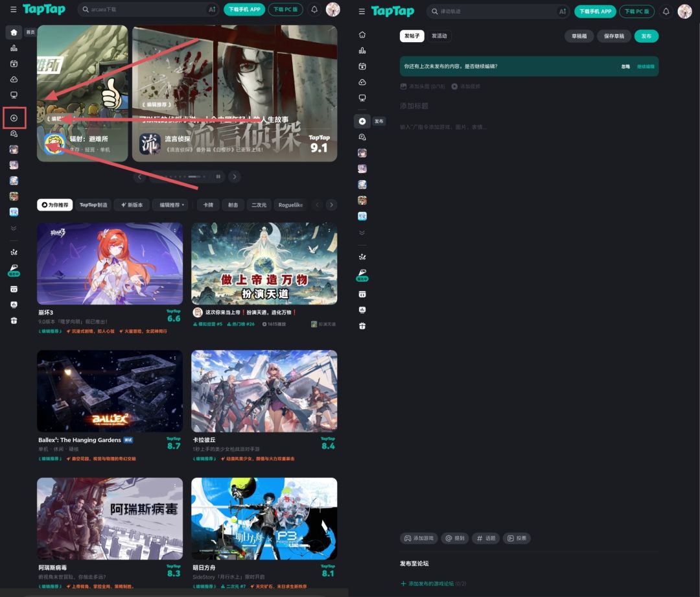Select the 卡牌 category tab

[209, 205]
